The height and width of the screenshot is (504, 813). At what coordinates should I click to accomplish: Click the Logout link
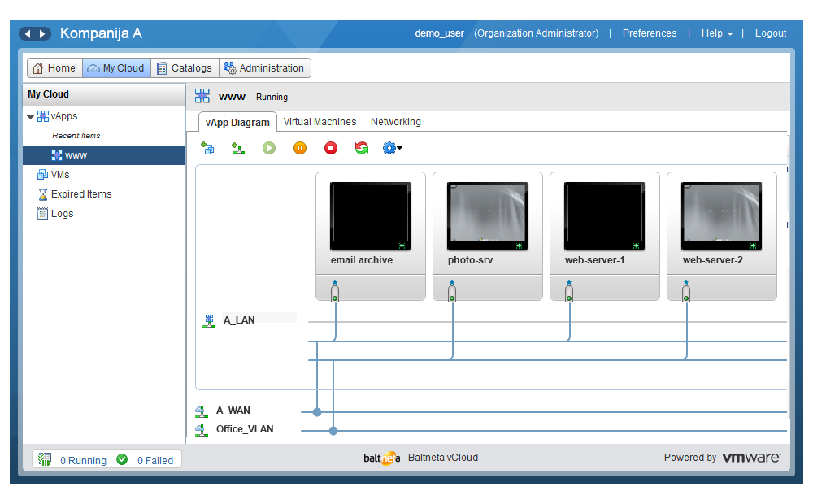(x=771, y=33)
